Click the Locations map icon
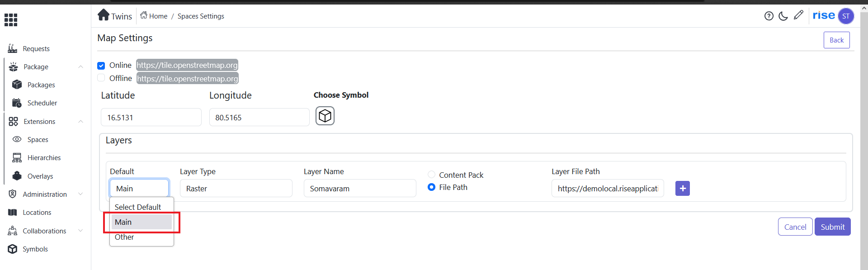Screen dimensions: 868x270 pos(13,212)
